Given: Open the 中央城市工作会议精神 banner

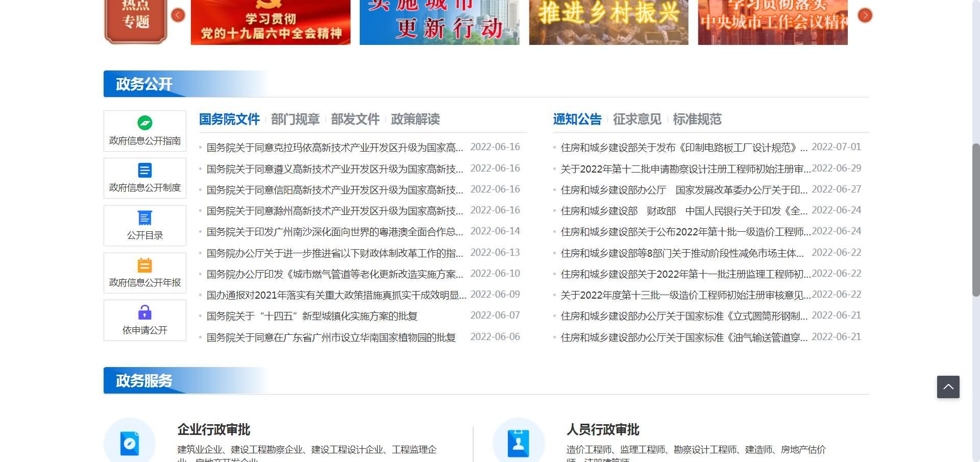Looking at the screenshot, I should point(773,22).
